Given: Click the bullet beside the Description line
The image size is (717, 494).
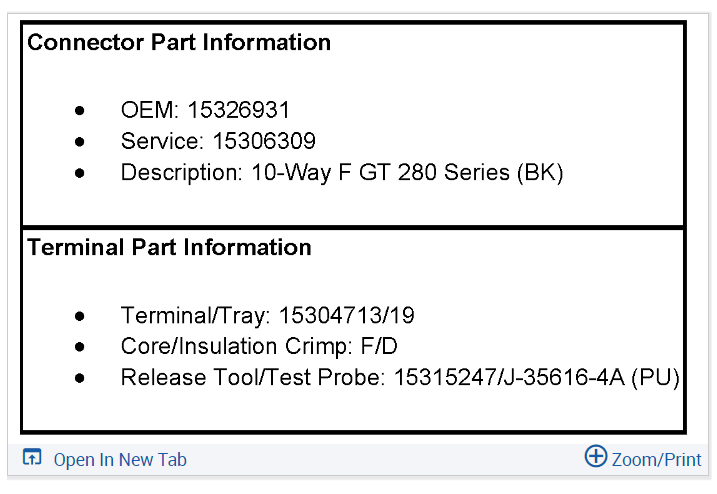Looking at the screenshot, I should tap(80, 172).
